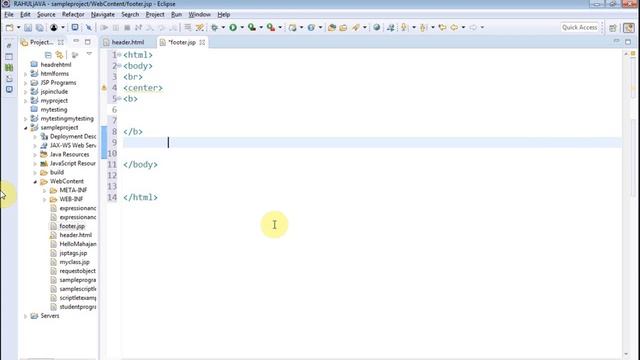640x360 pixels.
Task: Select footer.jsp in the project tree
Action: [x=72, y=226]
